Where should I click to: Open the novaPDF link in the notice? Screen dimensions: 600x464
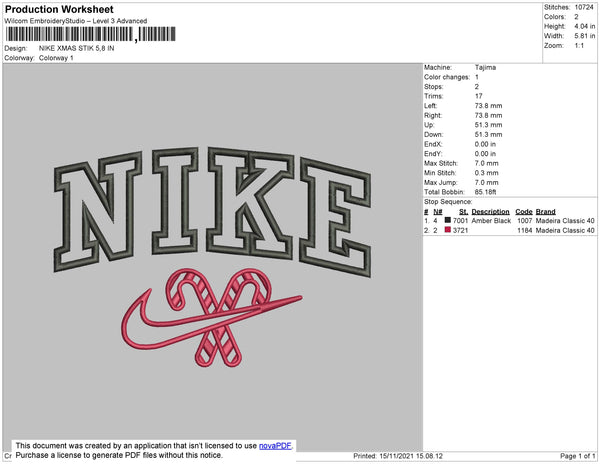(x=275, y=446)
